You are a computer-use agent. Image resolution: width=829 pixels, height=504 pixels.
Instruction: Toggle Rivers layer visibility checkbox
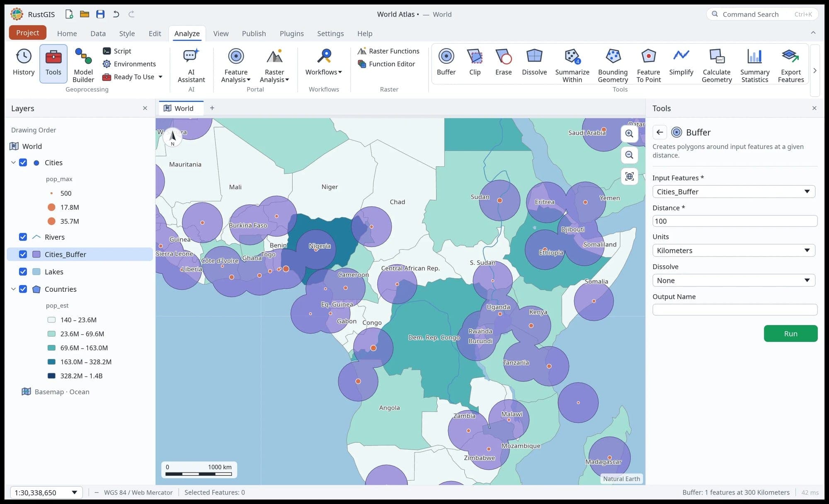pyautogui.click(x=23, y=237)
